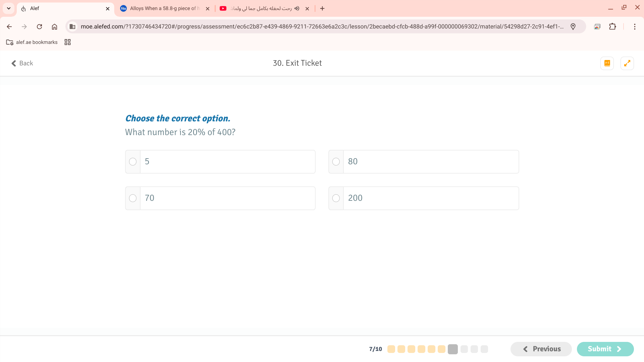Image resolution: width=644 pixels, height=362 pixels.
Task: Open the alef.ae bookmarks folder
Action: (32, 42)
